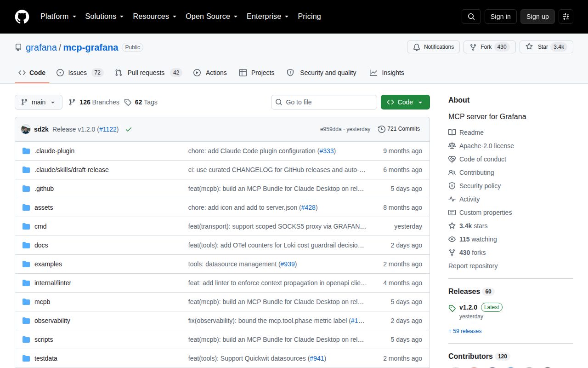Open the search magnifier button

click(471, 17)
